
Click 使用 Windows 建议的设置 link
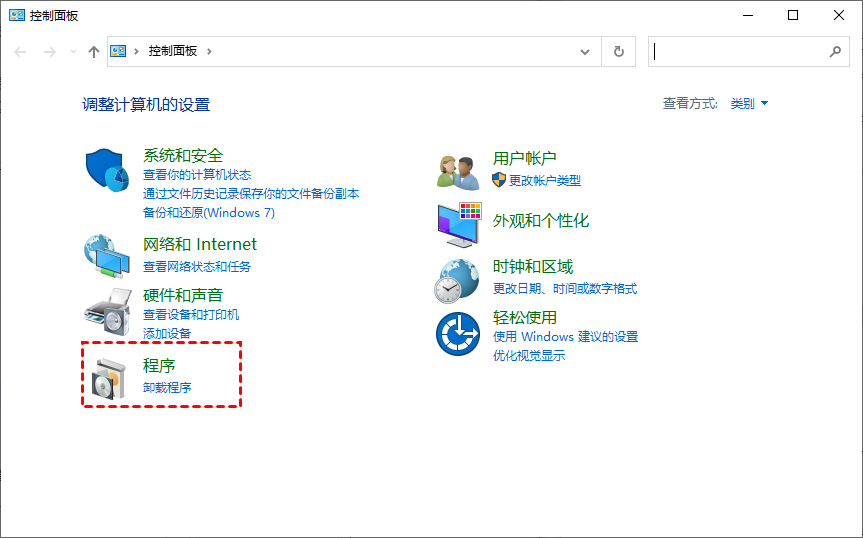click(x=565, y=337)
